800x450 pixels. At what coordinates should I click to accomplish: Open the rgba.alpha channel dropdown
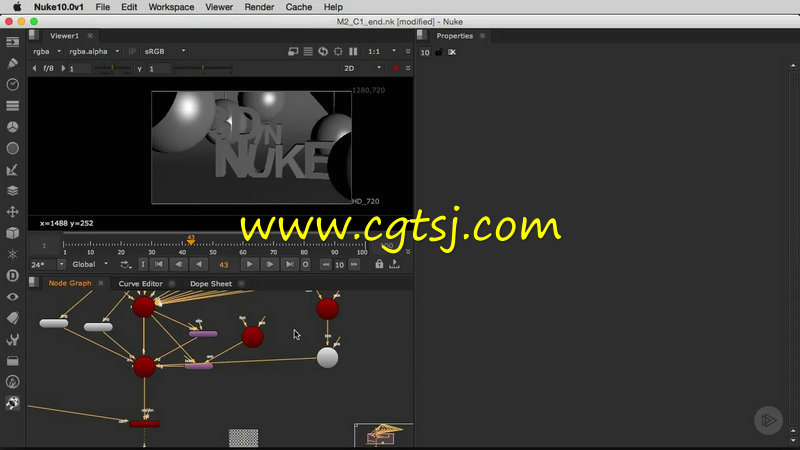pos(94,52)
